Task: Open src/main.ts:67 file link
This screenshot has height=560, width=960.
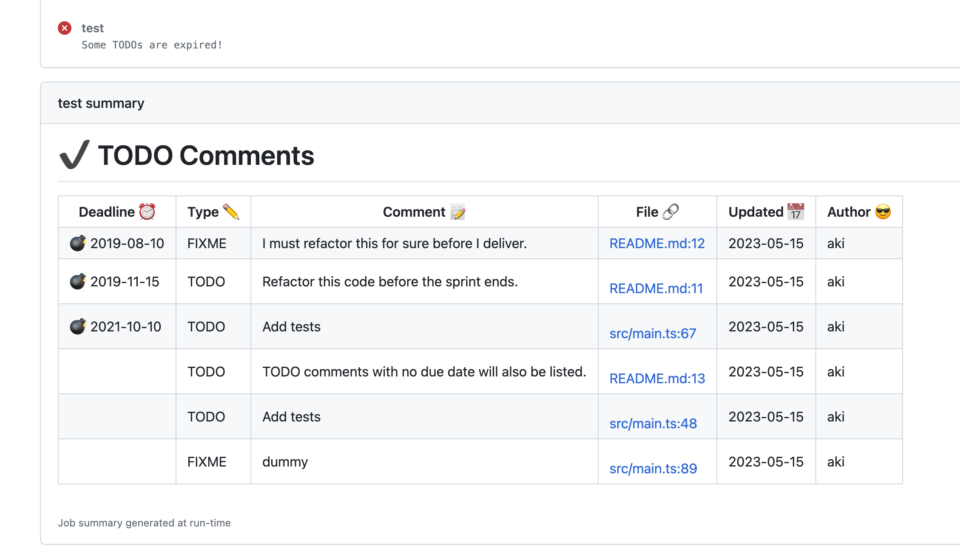Action: pos(653,334)
